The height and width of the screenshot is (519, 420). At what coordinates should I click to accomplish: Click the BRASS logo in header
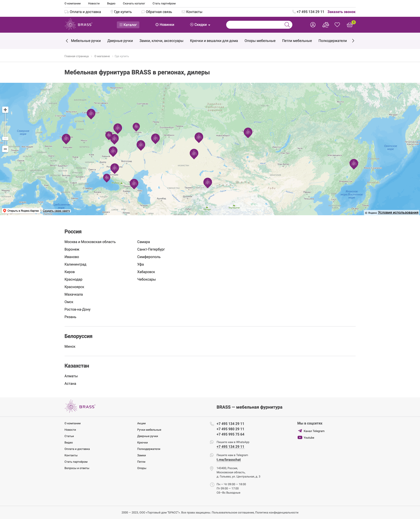(78, 25)
